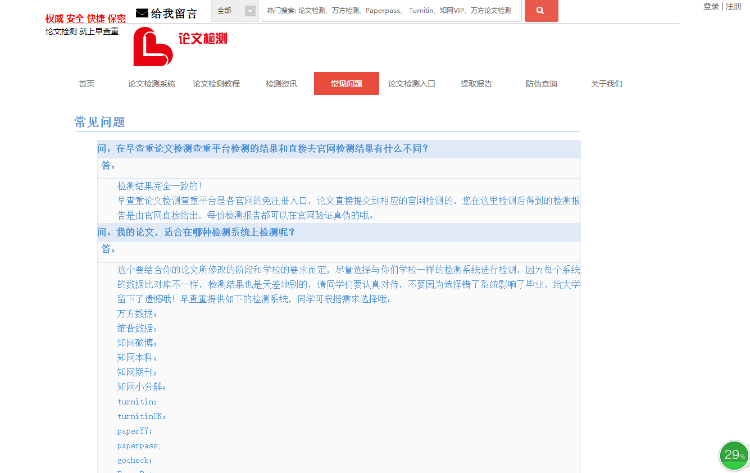Click the 万方数据 list entry
Viewport: 750px width, 473px height.
click(x=137, y=314)
